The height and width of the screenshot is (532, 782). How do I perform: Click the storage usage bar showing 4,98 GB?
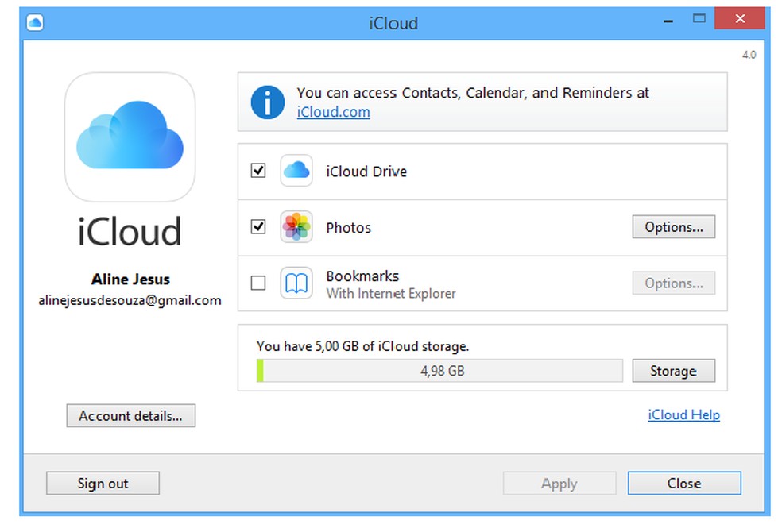click(443, 370)
